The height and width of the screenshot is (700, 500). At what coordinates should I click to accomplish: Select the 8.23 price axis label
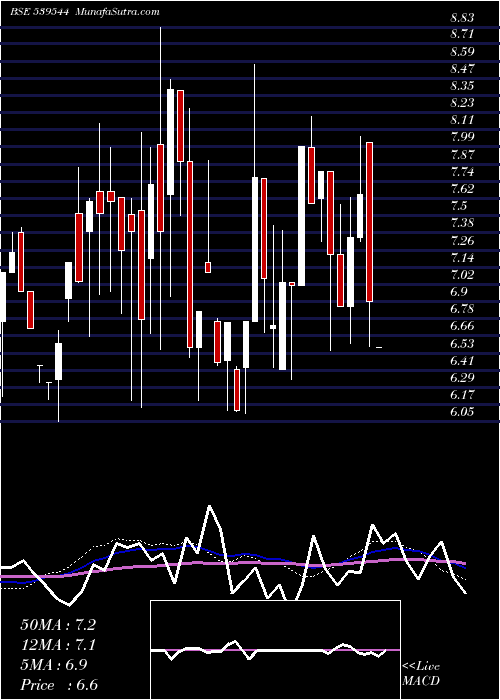[462, 103]
